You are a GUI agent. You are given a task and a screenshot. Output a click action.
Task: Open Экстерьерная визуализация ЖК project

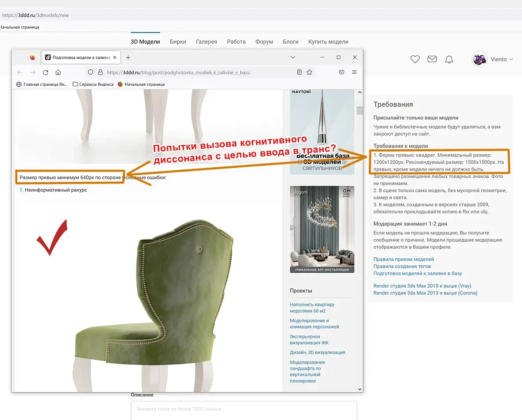click(309, 340)
